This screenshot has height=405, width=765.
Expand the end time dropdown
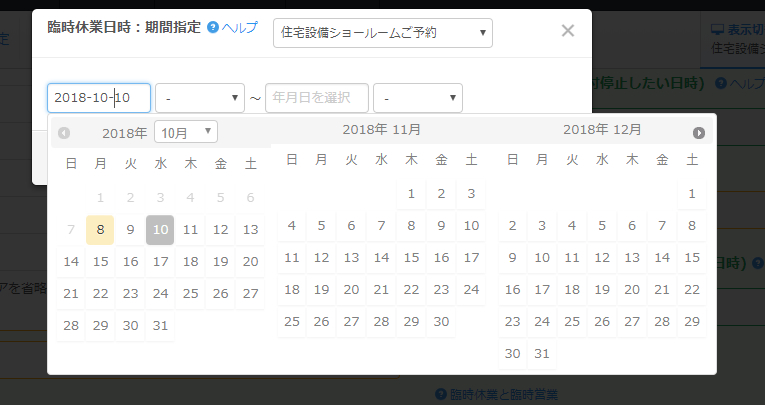pyautogui.click(x=418, y=98)
